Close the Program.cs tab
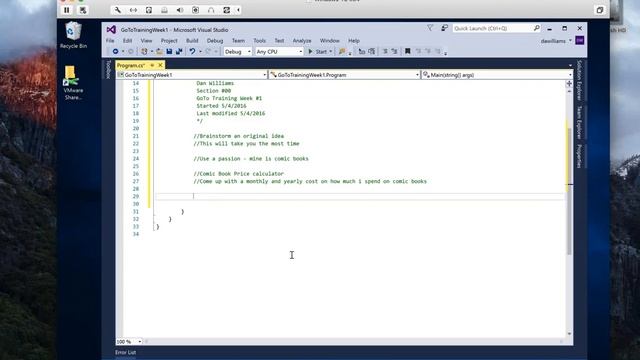Image resolution: width=640 pixels, height=360 pixels. click(x=160, y=65)
